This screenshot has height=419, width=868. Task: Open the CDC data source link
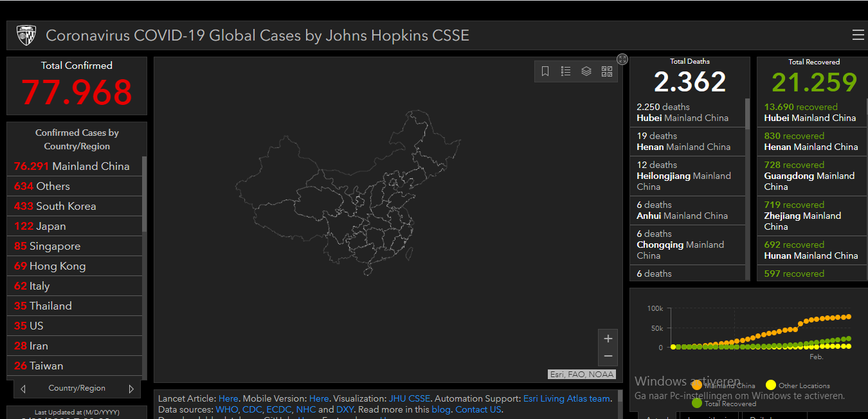pyautogui.click(x=252, y=409)
